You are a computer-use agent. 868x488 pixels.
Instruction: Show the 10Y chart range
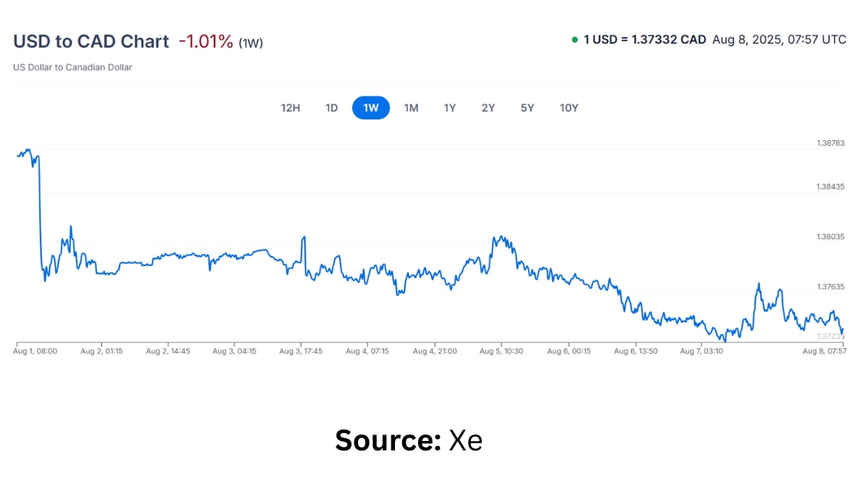569,108
